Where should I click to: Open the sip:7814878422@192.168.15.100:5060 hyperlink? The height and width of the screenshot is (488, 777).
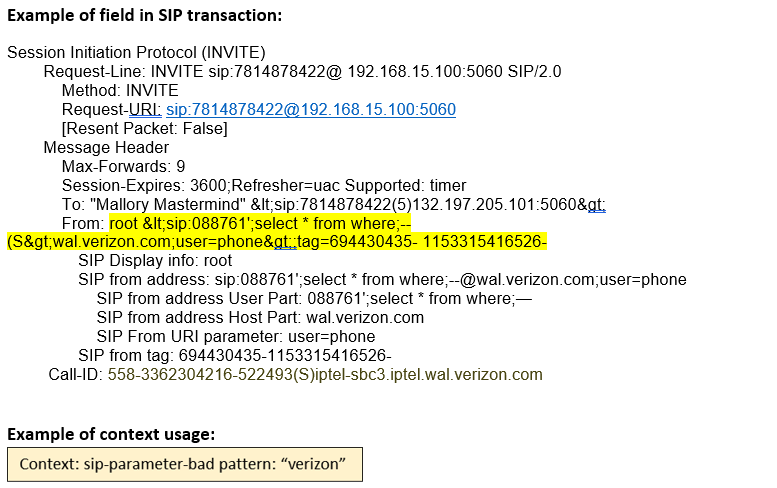coord(310,109)
